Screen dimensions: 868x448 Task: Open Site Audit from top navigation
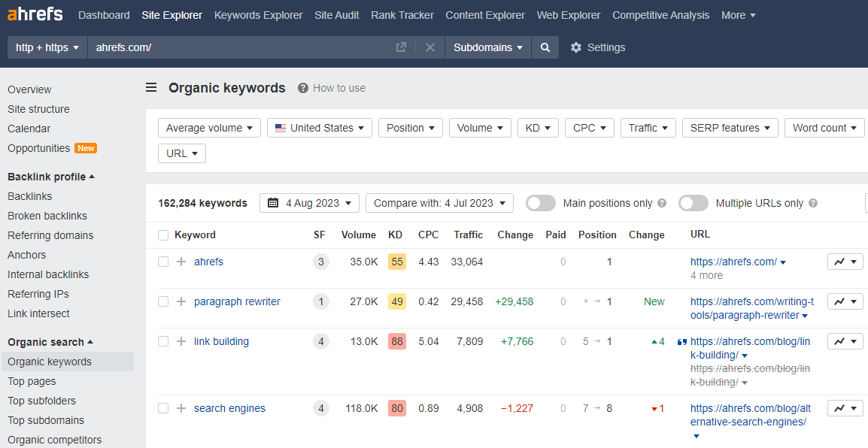(x=336, y=15)
